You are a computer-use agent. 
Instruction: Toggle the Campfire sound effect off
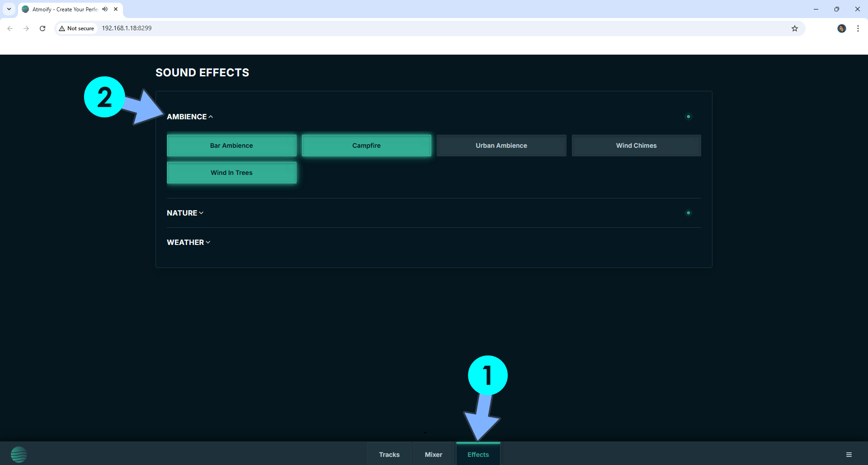[366, 145]
